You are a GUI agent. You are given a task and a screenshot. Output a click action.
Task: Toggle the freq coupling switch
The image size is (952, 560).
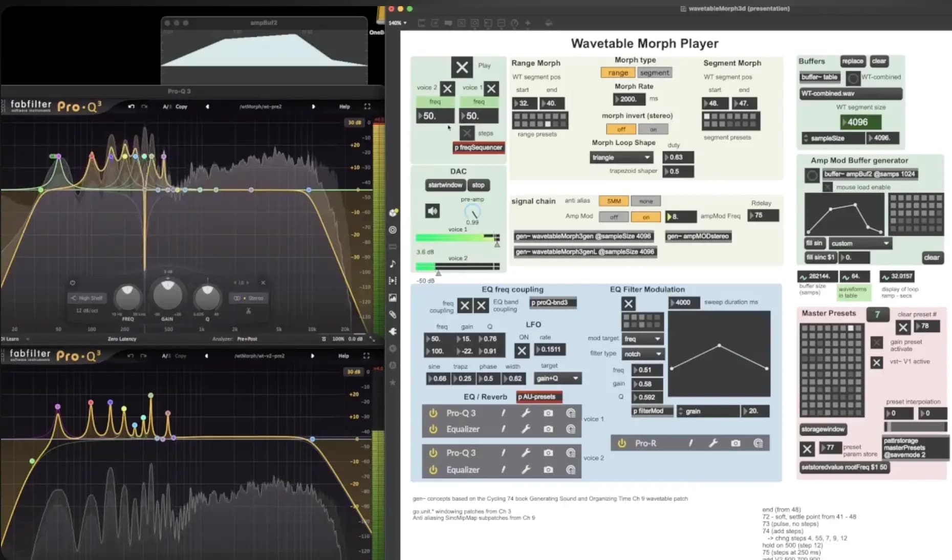(x=464, y=306)
